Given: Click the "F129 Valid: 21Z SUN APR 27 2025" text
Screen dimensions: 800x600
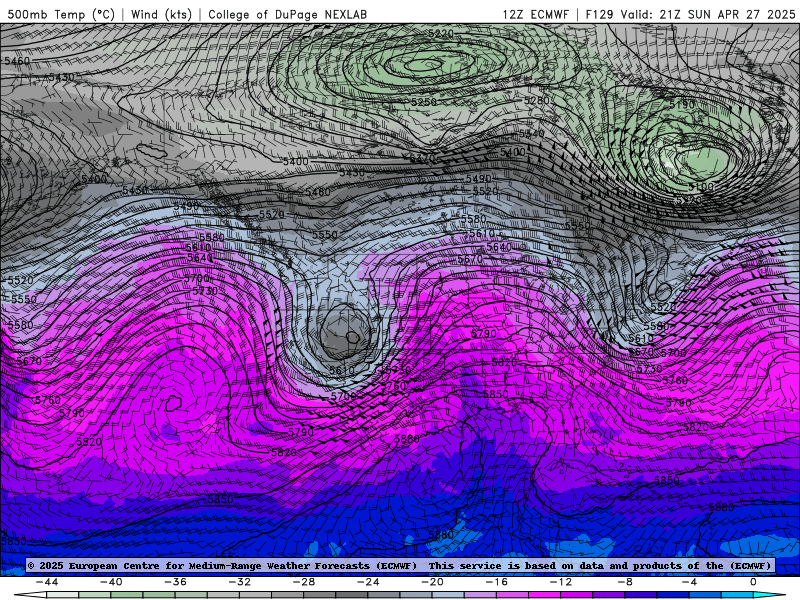Looking at the screenshot, I should [690, 14].
